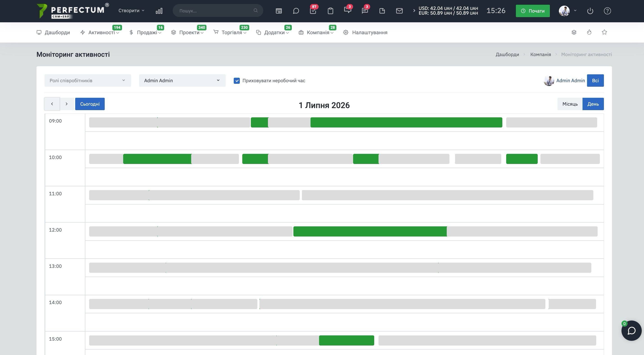The width and height of the screenshot is (644, 355).
Task: Toggle Приховувати неробочий час checkbox
Action: pos(236,80)
